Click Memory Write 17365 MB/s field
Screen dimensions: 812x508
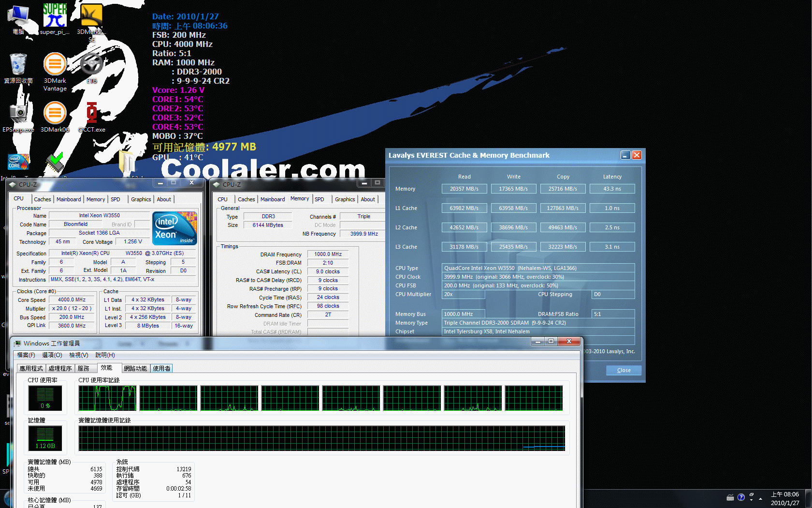pyautogui.click(x=513, y=189)
